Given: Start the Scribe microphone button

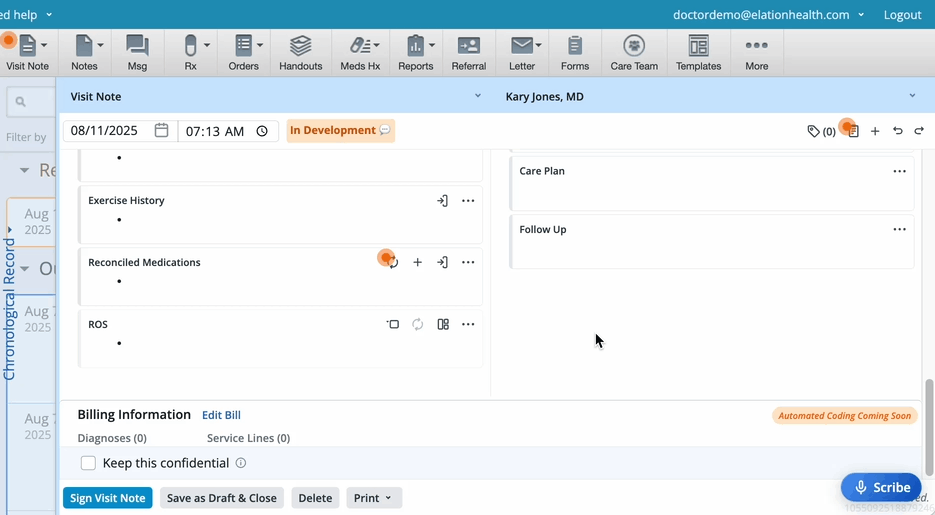Looking at the screenshot, I should [881, 488].
